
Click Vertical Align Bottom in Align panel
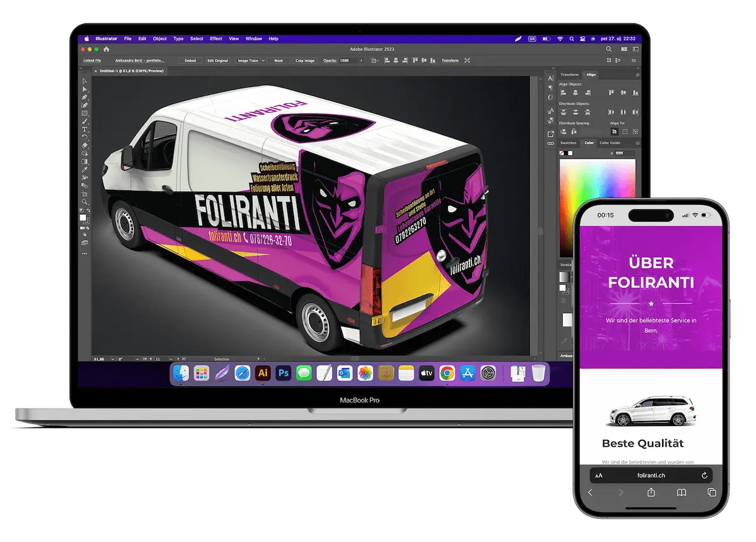636,93
